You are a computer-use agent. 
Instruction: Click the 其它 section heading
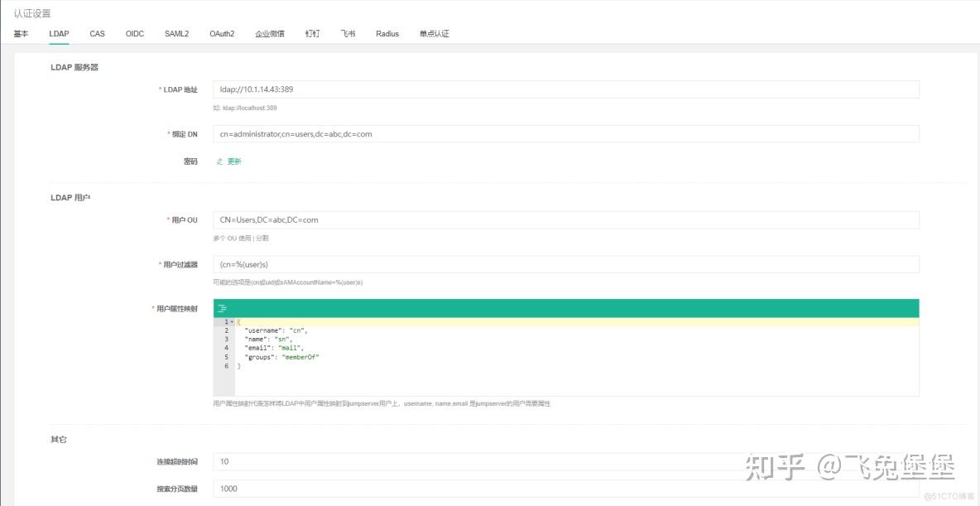coord(58,440)
